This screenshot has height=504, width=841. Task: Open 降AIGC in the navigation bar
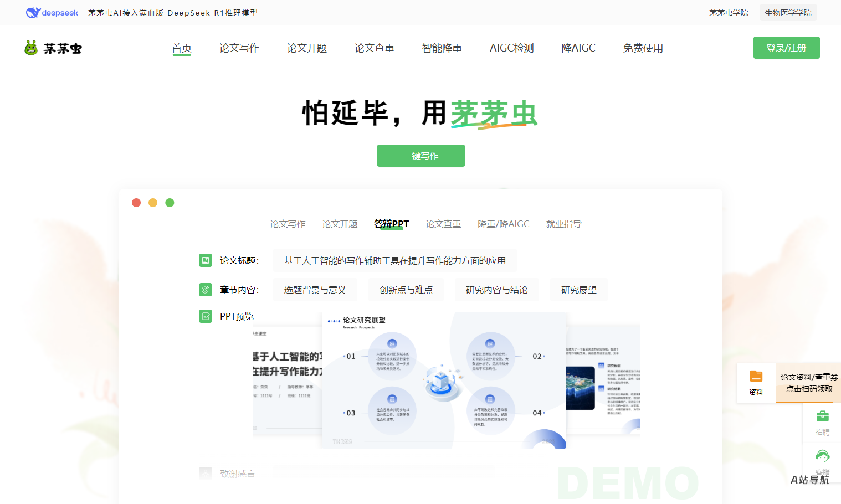(x=578, y=48)
